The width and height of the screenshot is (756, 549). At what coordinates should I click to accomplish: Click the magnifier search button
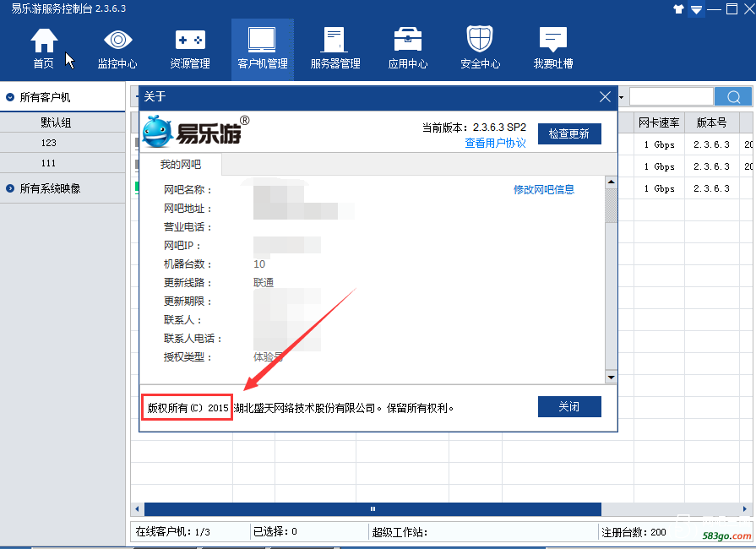(x=733, y=97)
